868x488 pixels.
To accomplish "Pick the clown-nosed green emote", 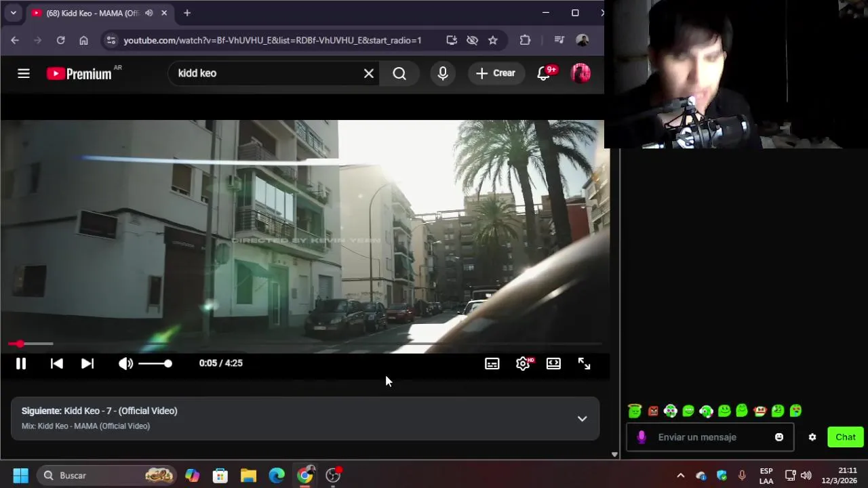I will point(759,411).
